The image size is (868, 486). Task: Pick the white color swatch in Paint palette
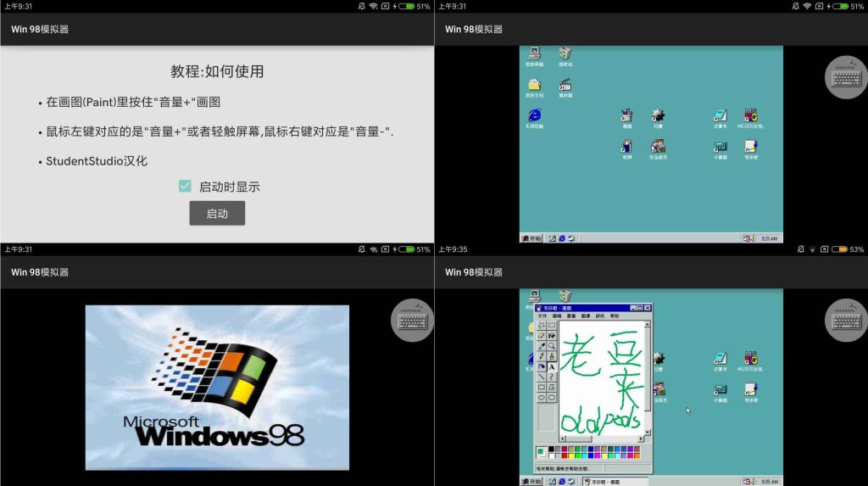551,455
